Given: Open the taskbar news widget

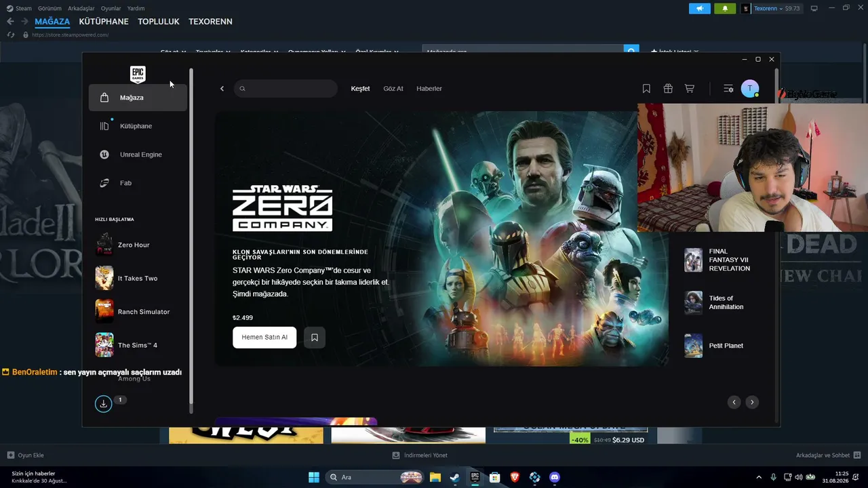Looking at the screenshot, I should pos(39,477).
